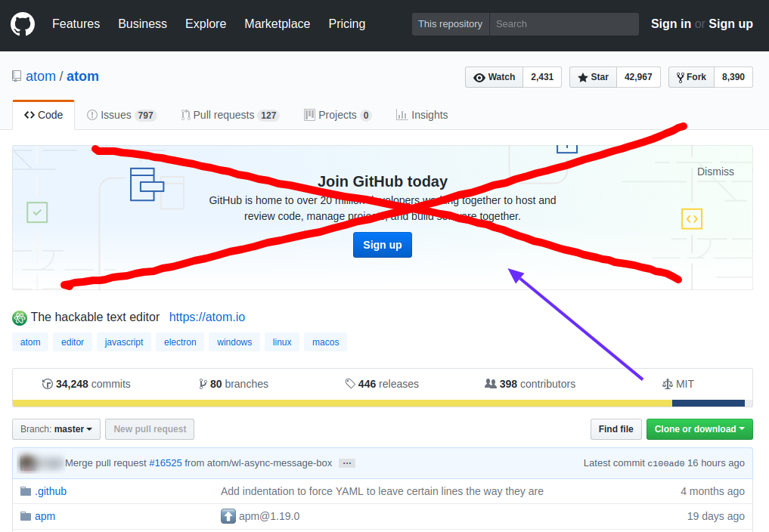
Task: Switch to the Pull requests tab
Action: pos(230,115)
